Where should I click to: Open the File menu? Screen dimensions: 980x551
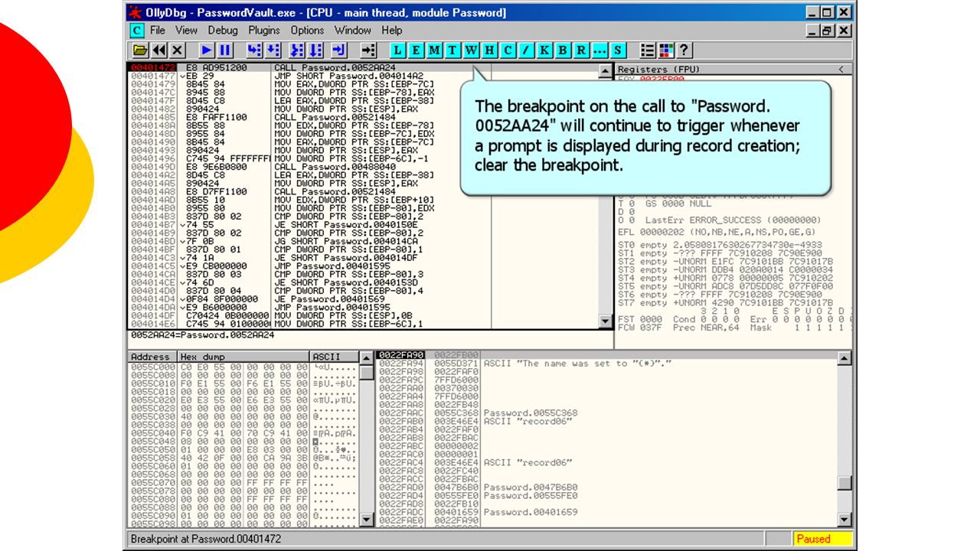click(x=158, y=31)
